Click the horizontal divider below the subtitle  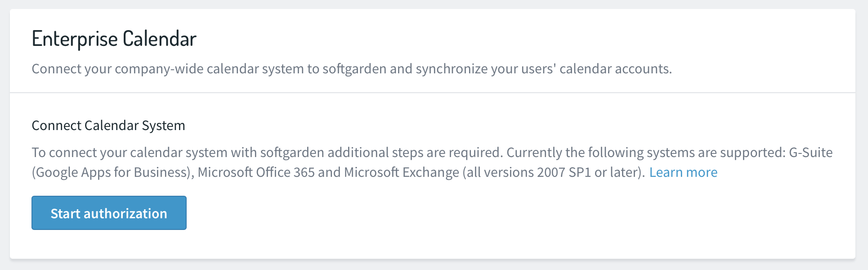point(433,93)
